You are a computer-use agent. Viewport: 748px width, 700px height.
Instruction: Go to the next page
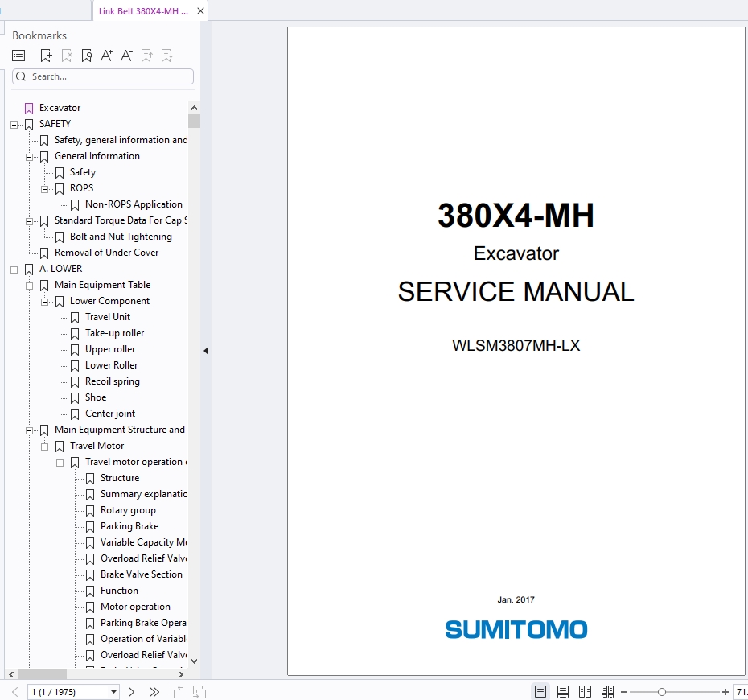tap(132, 692)
